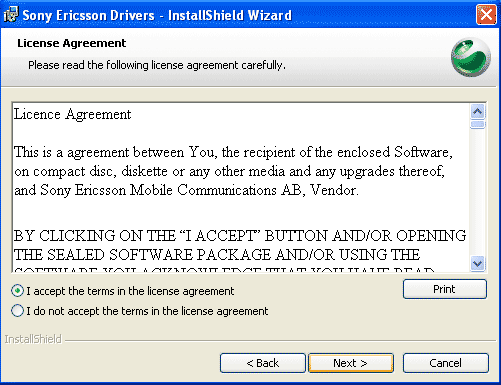Go to the previous step with Back
501x385 pixels.
point(263,363)
